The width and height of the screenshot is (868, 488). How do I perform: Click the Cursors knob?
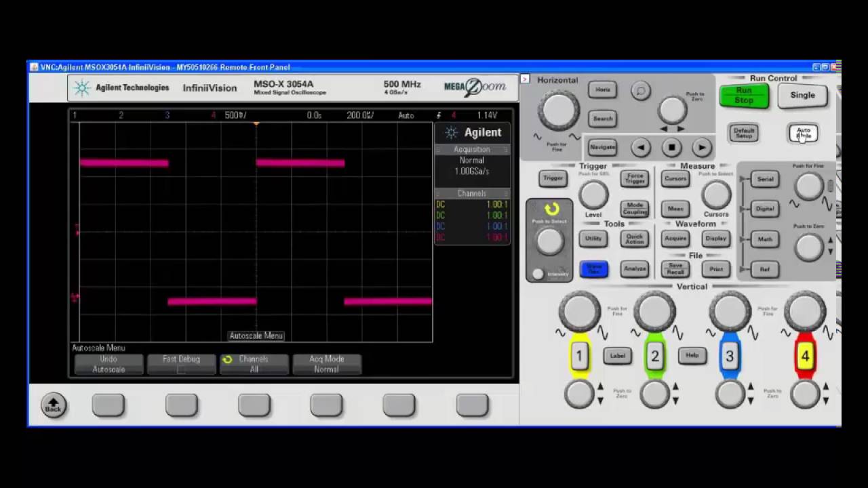(716, 195)
